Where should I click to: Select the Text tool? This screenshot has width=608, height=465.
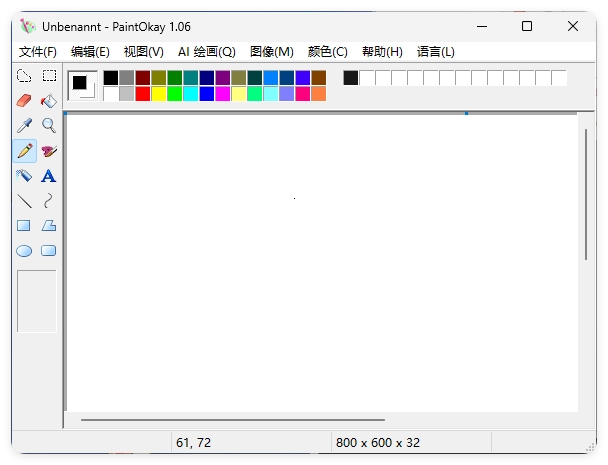point(48,176)
